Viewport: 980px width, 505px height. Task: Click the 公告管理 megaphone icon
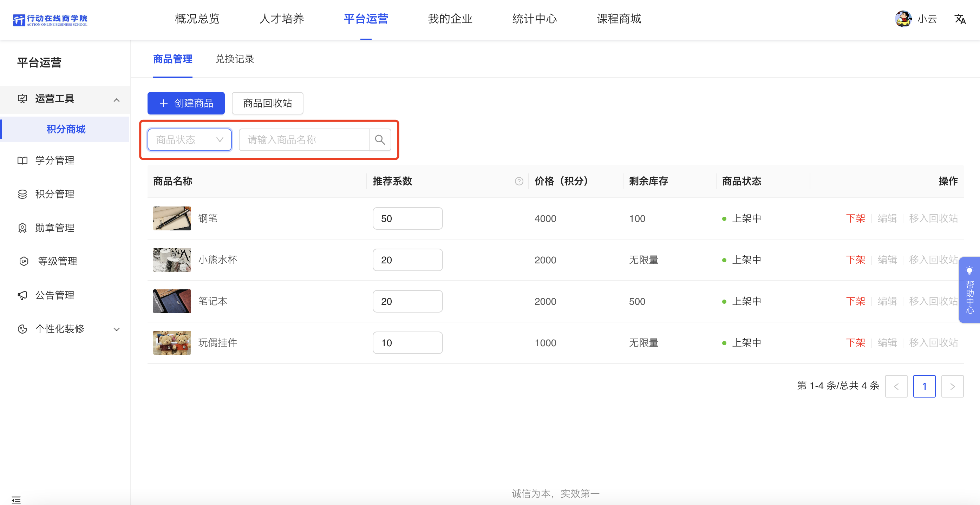click(x=22, y=295)
